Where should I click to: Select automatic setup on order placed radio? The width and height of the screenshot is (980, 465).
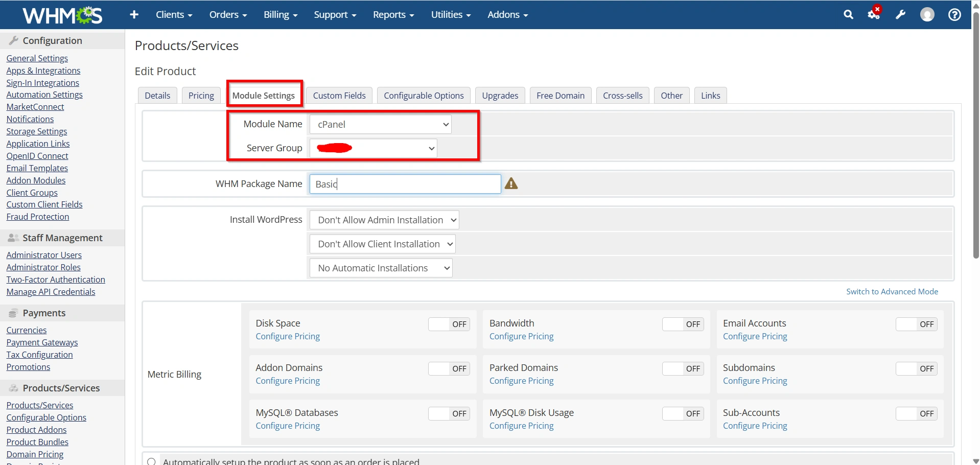click(x=151, y=461)
